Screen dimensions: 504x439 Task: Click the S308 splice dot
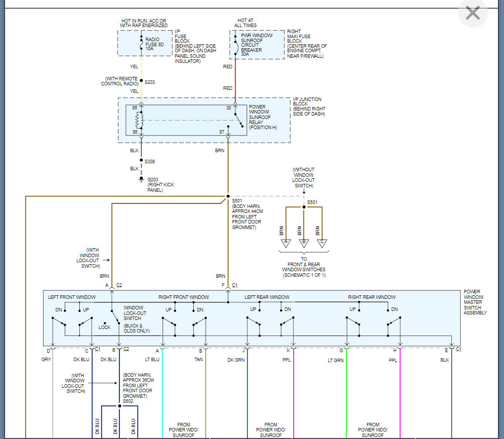click(141, 160)
